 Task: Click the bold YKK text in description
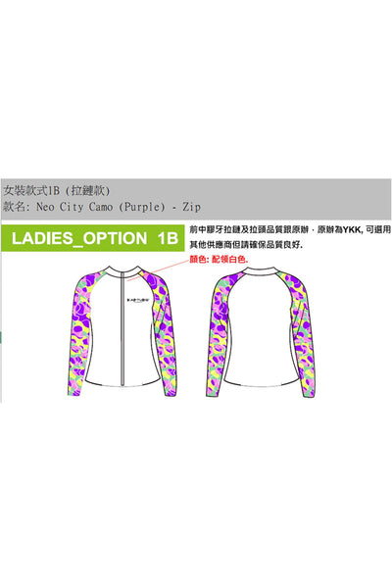click(352, 230)
